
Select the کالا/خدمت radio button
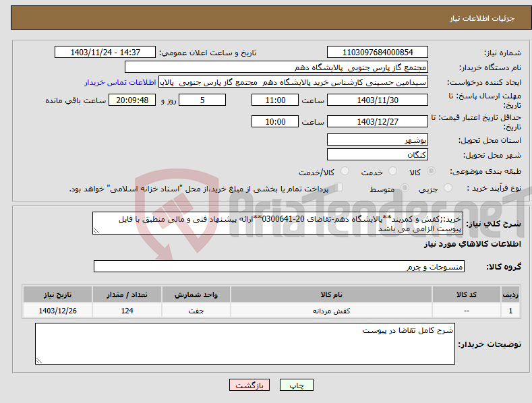(345, 171)
